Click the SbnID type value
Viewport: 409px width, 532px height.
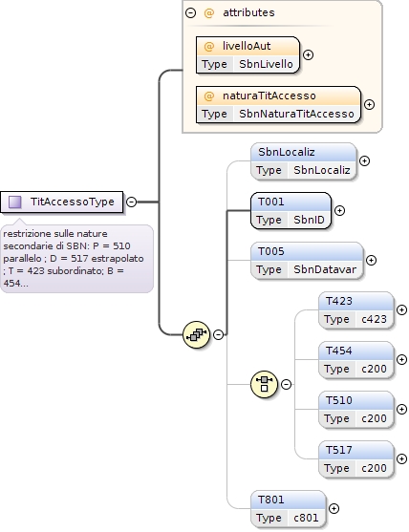click(309, 220)
